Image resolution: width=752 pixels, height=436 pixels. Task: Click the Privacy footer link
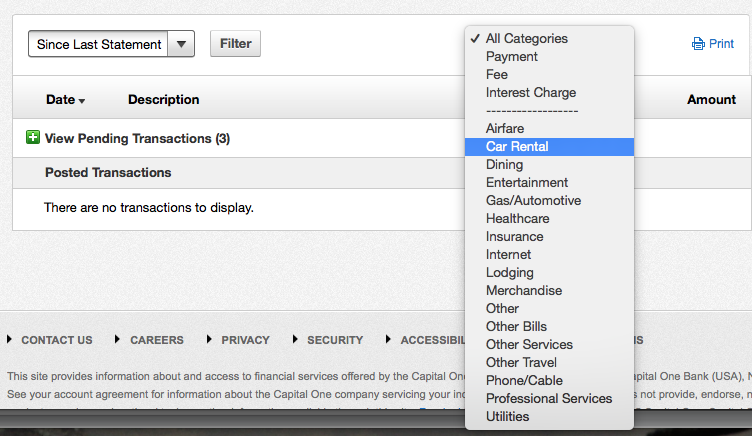245,340
